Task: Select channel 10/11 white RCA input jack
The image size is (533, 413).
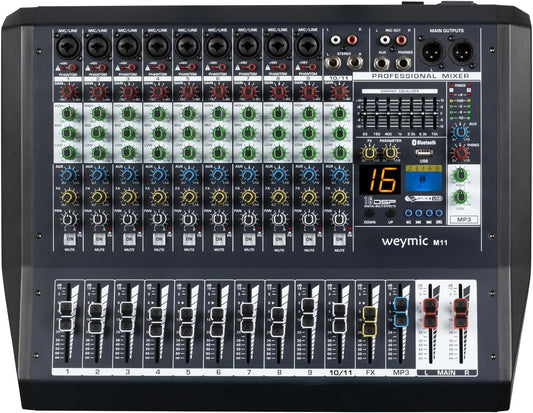Action: click(336, 40)
